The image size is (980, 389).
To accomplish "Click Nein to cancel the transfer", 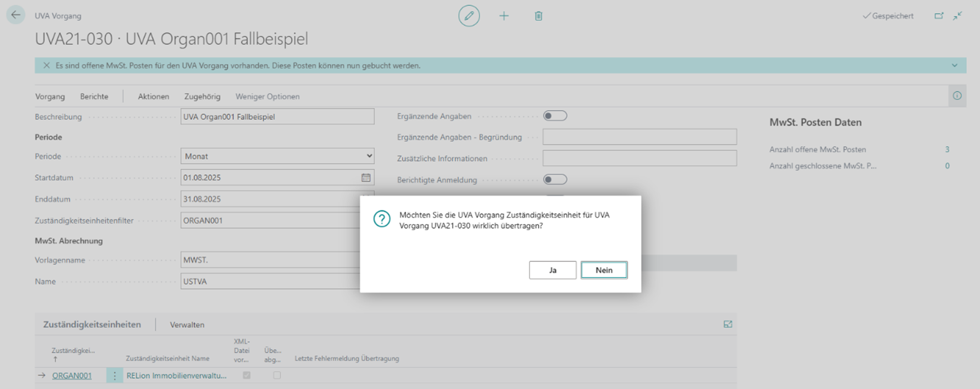I will [604, 270].
